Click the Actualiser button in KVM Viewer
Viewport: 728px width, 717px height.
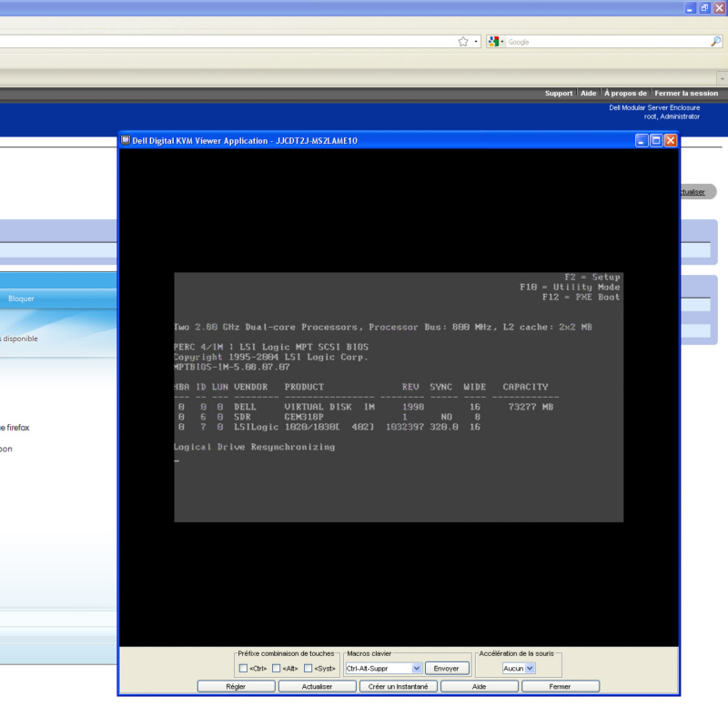(x=317, y=686)
